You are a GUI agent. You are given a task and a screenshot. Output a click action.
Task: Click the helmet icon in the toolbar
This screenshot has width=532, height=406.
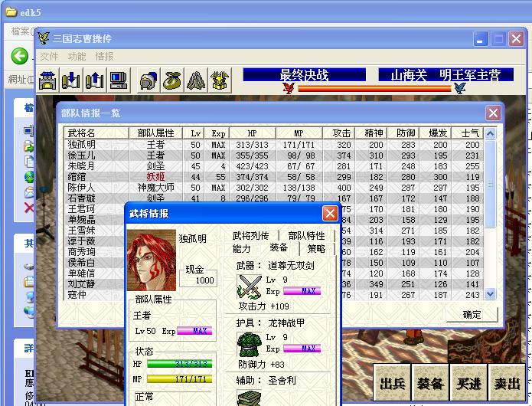pos(149,80)
